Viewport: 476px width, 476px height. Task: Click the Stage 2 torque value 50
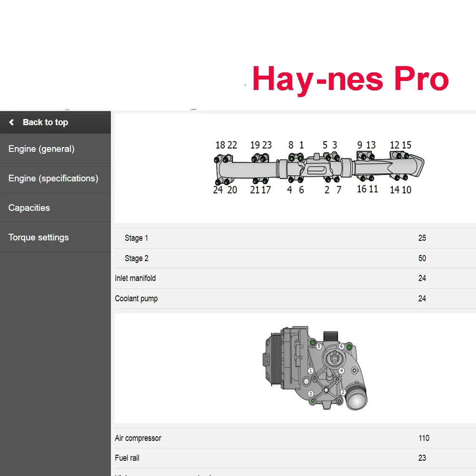[422, 258]
